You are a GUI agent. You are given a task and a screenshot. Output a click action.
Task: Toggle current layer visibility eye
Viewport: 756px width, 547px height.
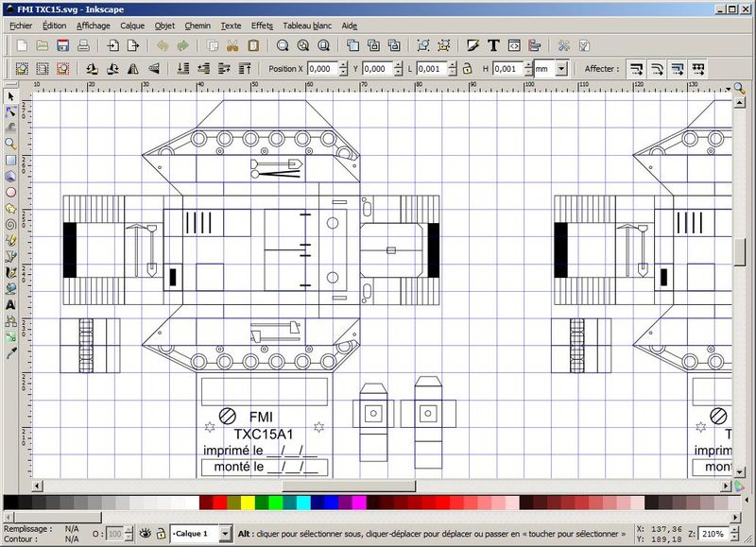(x=146, y=534)
